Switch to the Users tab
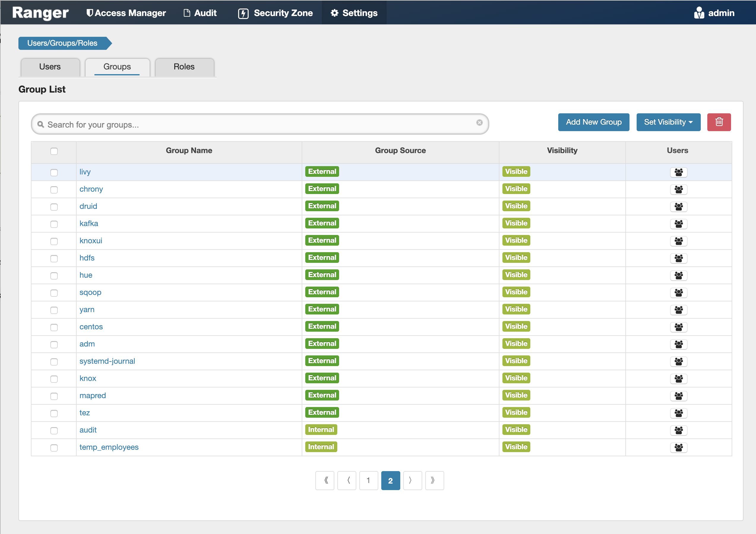This screenshot has width=756, height=534. tap(50, 67)
